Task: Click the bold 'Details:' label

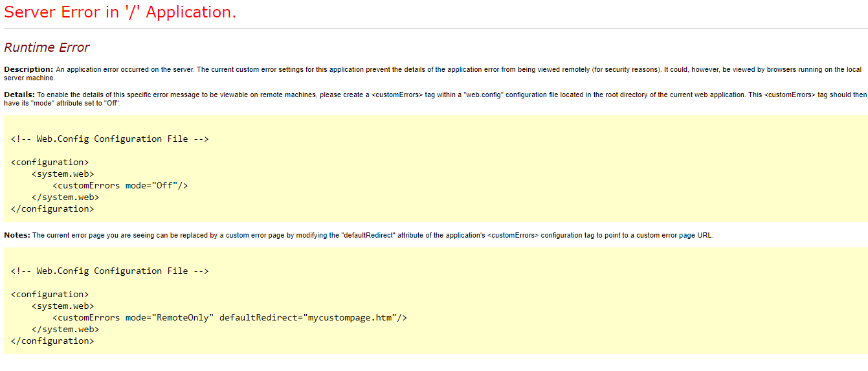Action: point(19,95)
